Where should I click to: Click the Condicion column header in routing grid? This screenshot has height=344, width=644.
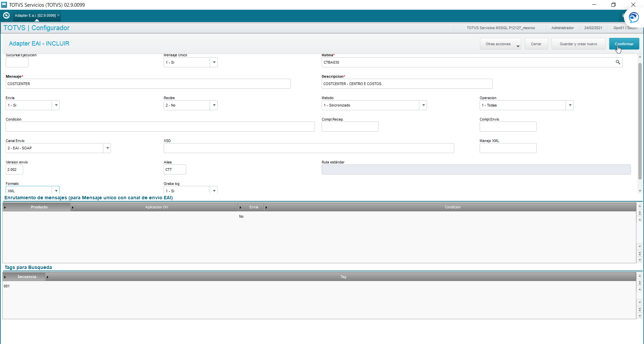pyautogui.click(x=450, y=207)
